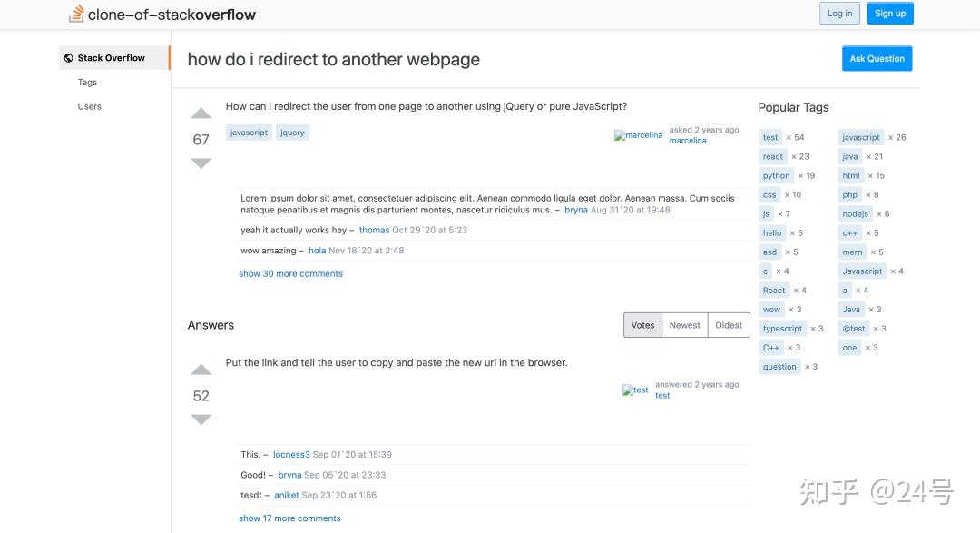
Task: Open bryna's profile link in the comment
Action: click(576, 209)
